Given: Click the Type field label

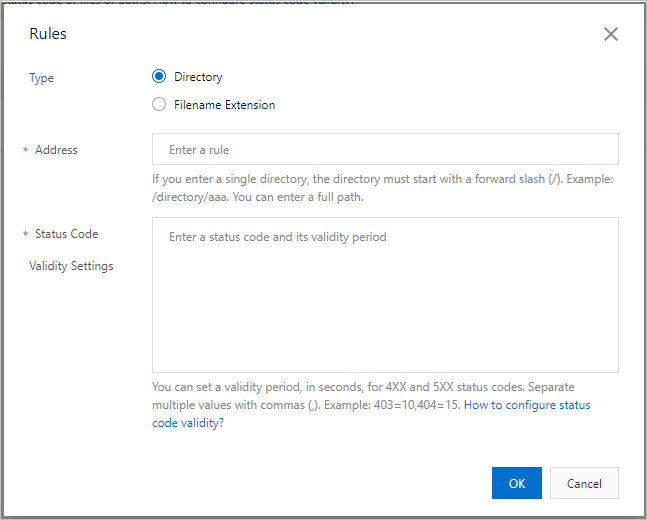Looking at the screenshot, I should coord(42,78).
